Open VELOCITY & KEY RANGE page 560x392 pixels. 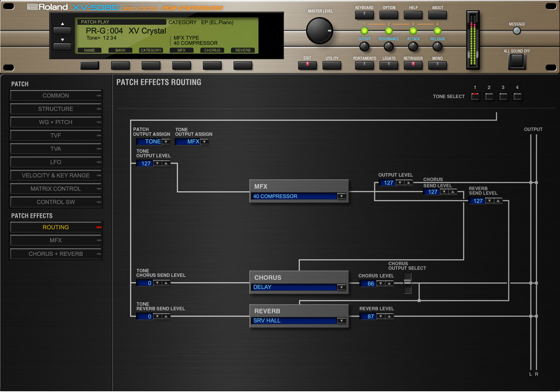[x=56, y=175]
